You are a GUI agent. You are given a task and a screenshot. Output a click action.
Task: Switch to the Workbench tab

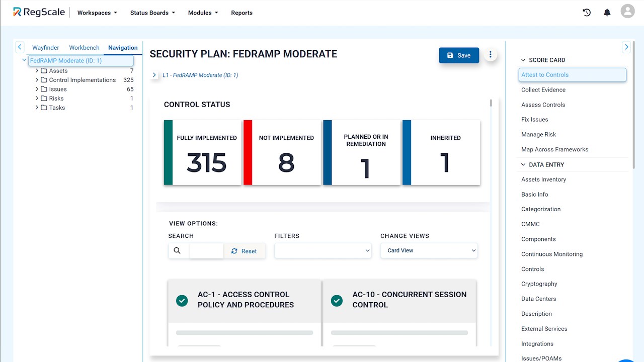click(84, 48)
